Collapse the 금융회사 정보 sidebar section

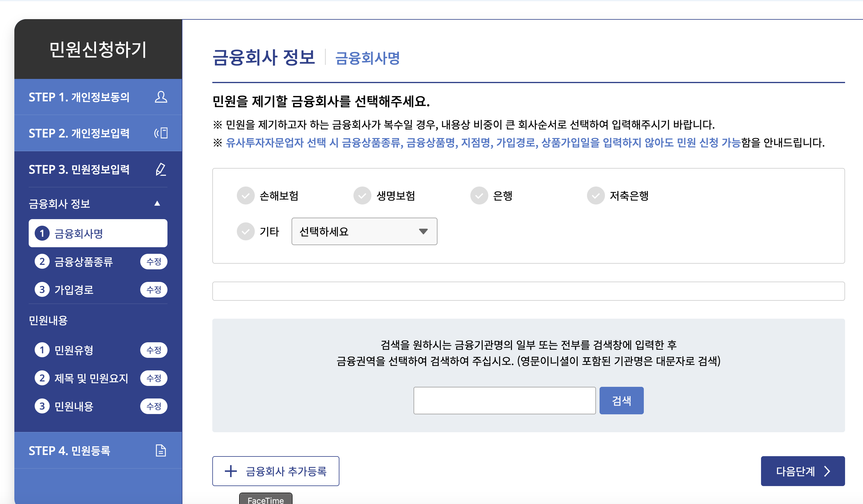157,204
